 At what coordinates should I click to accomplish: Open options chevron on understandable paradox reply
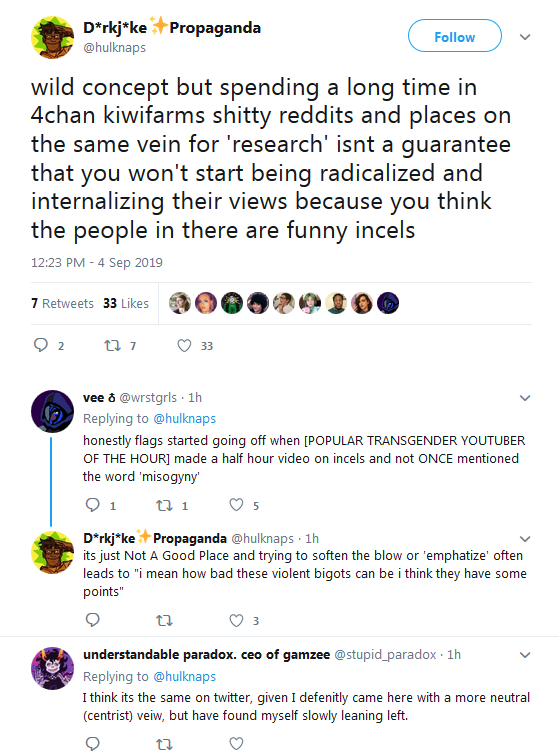point(525,655)
